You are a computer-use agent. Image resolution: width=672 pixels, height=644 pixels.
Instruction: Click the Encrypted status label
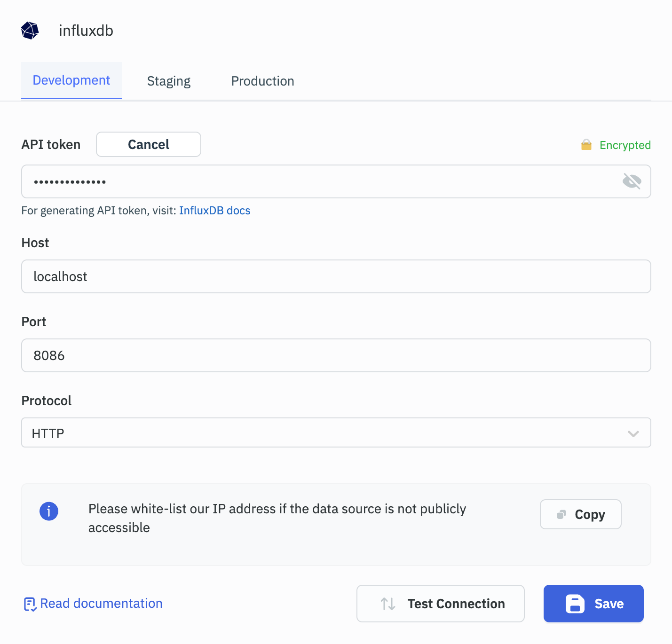point(625,145)
